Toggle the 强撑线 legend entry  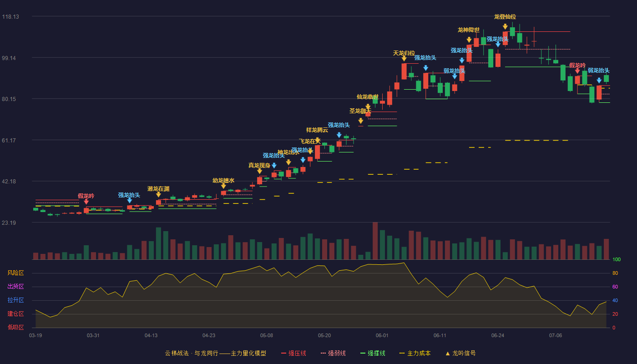pyautogui.click(x=373, y=353)
